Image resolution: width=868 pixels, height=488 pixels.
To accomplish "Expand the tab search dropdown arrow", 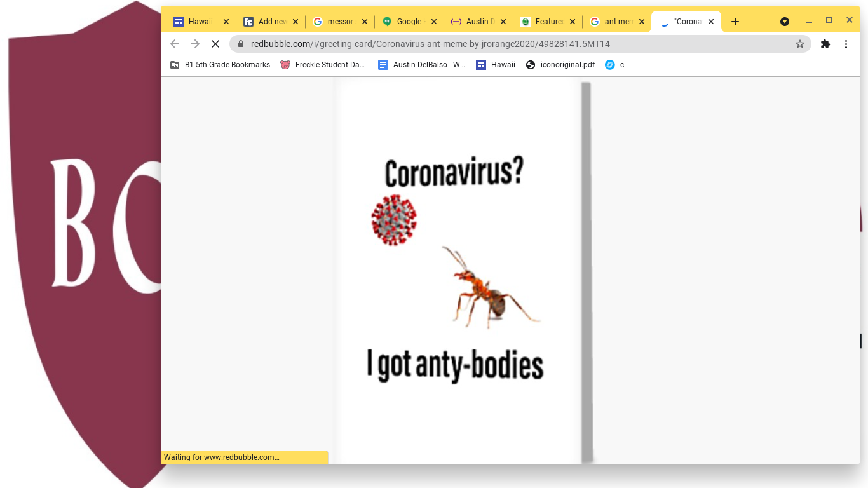I will coord(785,22).
